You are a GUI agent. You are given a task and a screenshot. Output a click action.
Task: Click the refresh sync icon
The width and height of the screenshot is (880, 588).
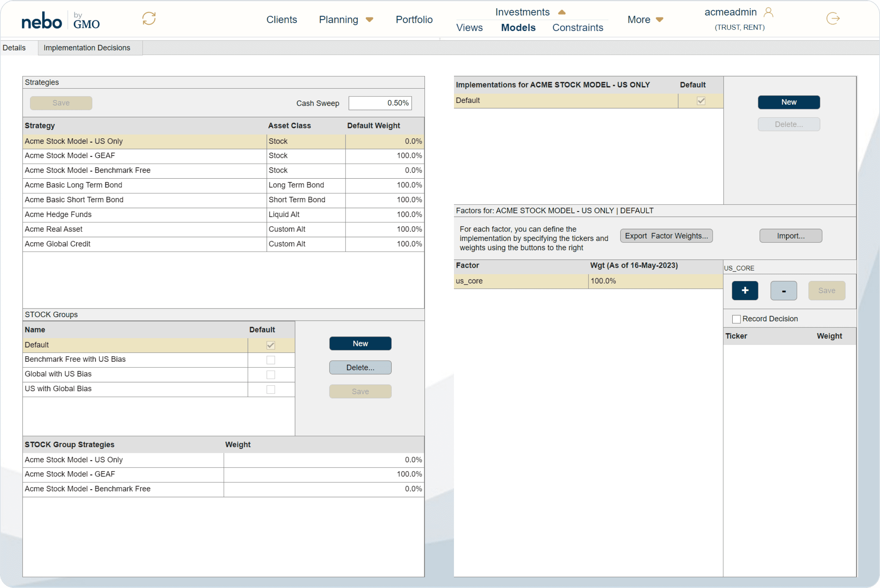(x=149, y=18)
